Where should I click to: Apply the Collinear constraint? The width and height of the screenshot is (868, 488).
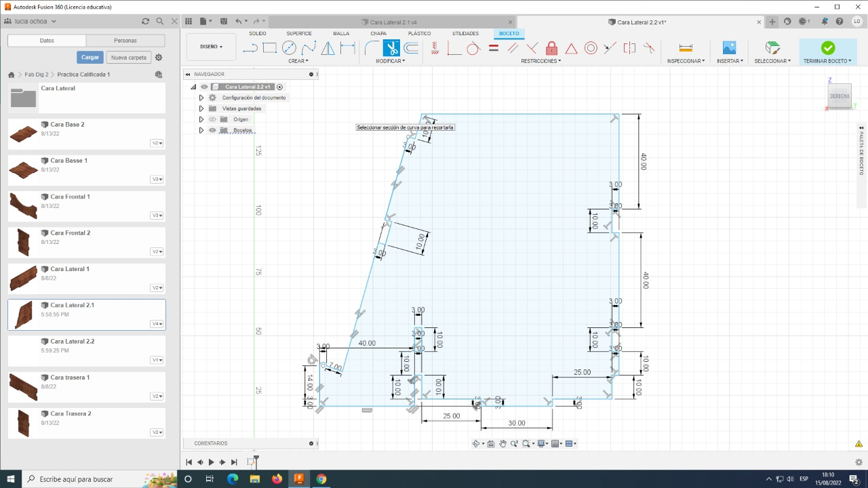(x=610, y=48)
